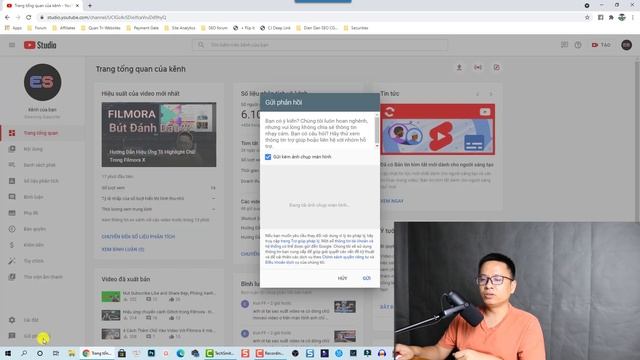This screenshot has height=360, width=640.
Task: Open the Bản quyền copyright icon
Action: point(12,229)
